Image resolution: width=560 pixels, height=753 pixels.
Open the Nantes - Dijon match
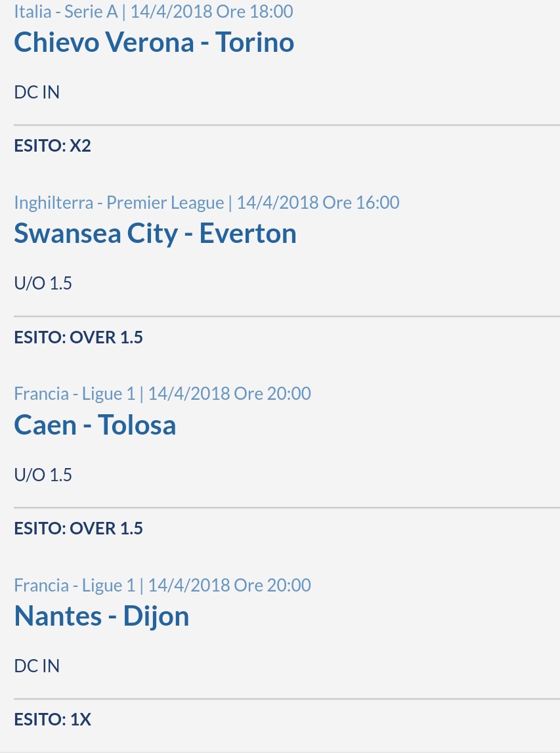102,616
